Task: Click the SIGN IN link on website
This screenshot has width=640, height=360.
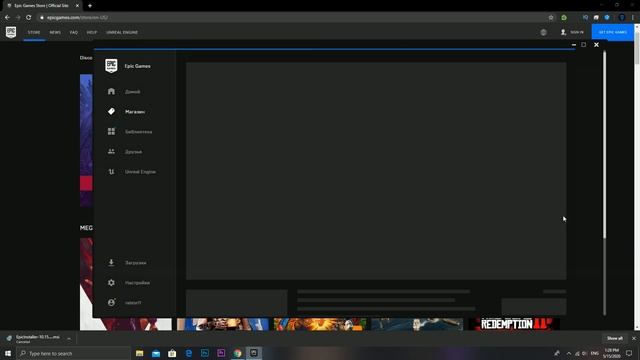Action: click(x=577, y=32)
